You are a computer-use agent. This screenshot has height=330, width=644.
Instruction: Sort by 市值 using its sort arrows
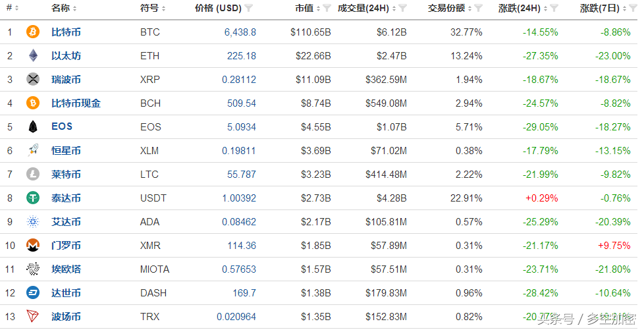(318, 8)
